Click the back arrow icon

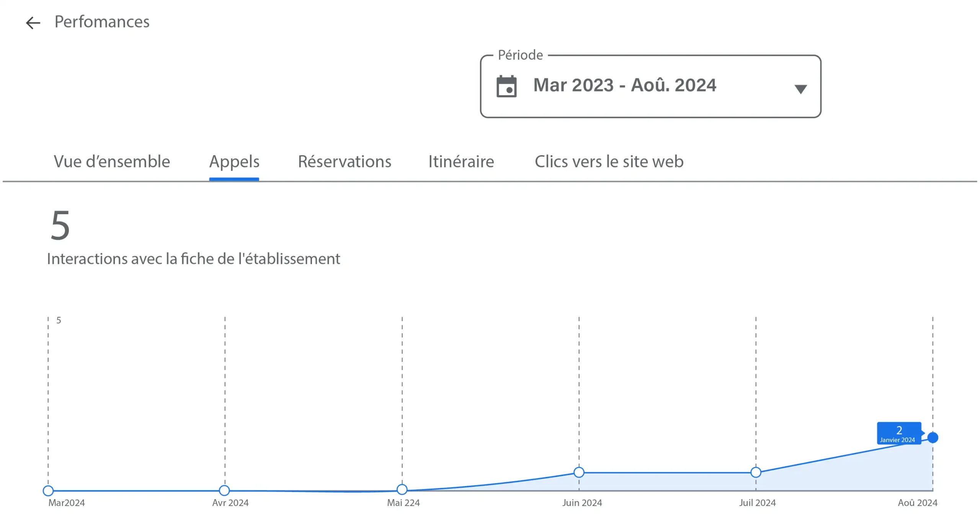[x=33, y=23]
